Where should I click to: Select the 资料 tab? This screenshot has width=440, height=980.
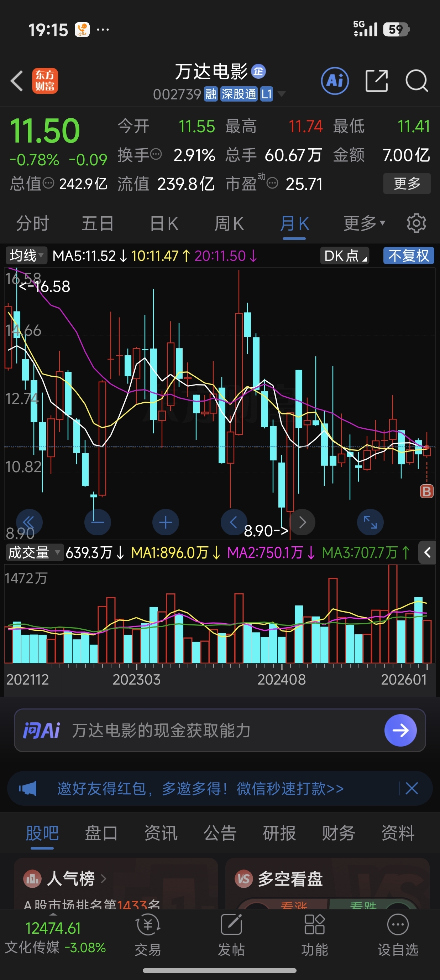[398, 833]
